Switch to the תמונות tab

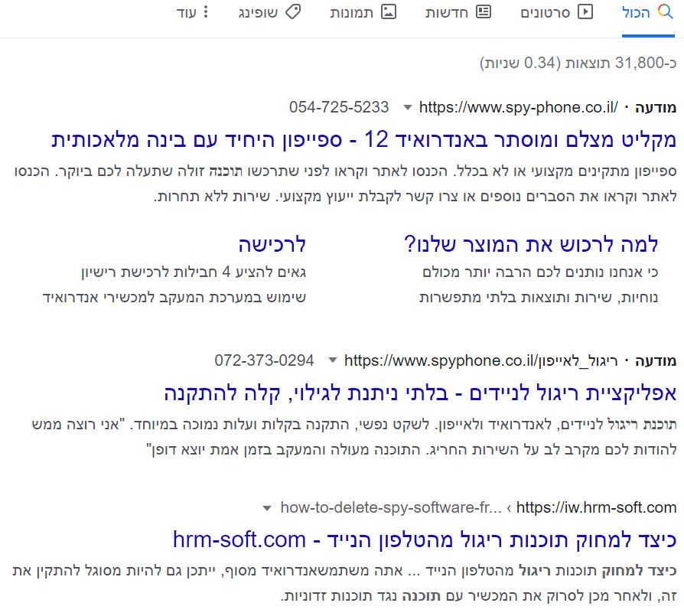pyautogui.click(x=363, y=12)
